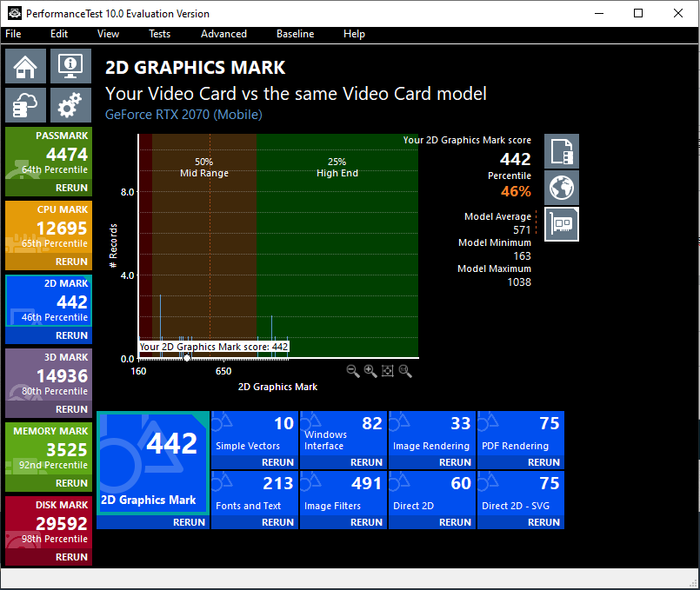This screenshot has width=700, height=590.
Task: Click the PerformanceTest app title icon
Action: click(x=14, y=13)
